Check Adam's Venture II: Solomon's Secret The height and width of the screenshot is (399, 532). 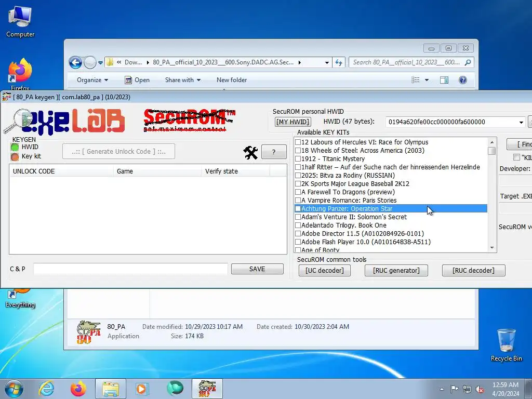pos(298,217)
